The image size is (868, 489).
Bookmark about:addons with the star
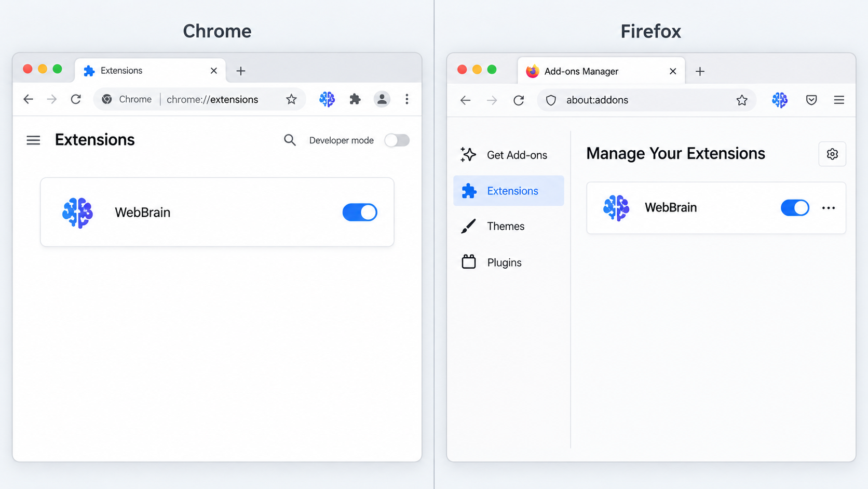coord(742,100)
